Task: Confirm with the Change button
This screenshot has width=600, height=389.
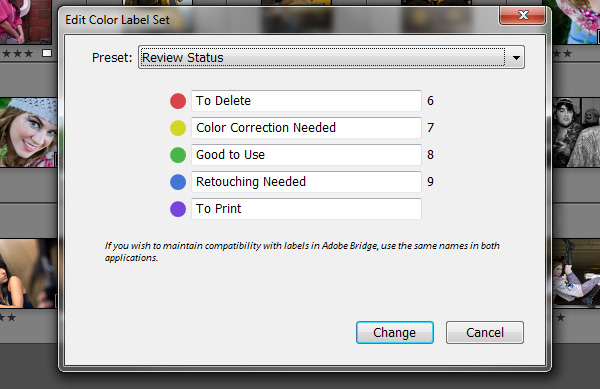Action: [395, 332]
